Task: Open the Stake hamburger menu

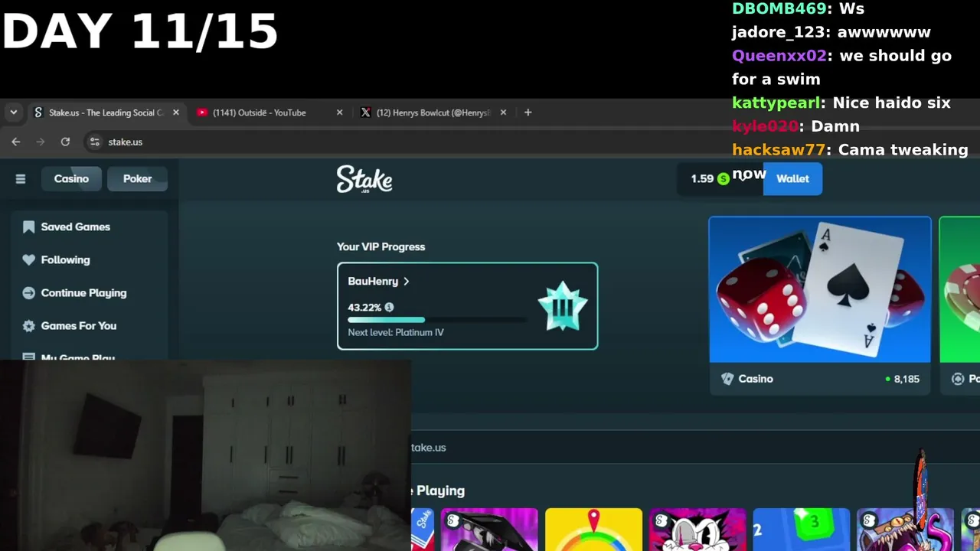Action: click(21, 179)
